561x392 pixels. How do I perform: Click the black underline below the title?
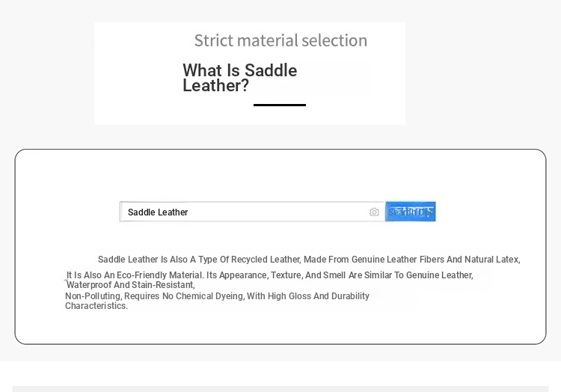tap(280, 105)
